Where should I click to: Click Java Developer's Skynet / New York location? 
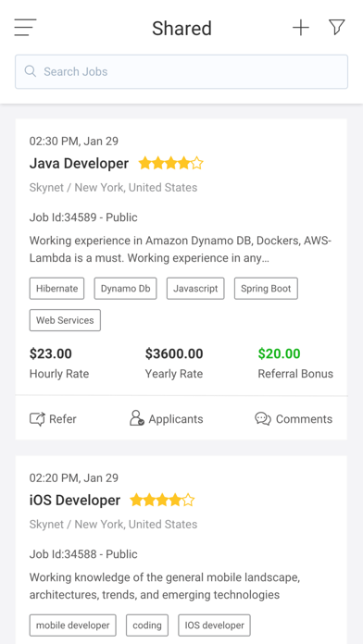[113, 188]
